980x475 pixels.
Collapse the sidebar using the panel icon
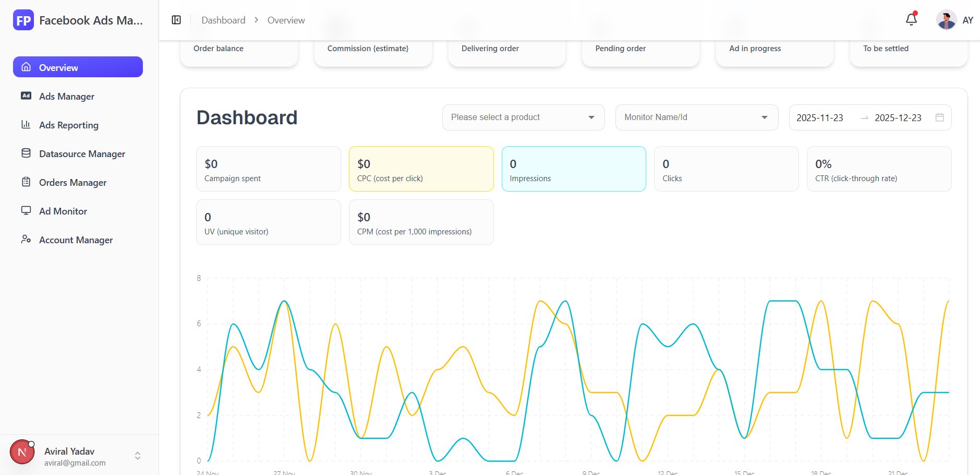(x=176, y=19)
